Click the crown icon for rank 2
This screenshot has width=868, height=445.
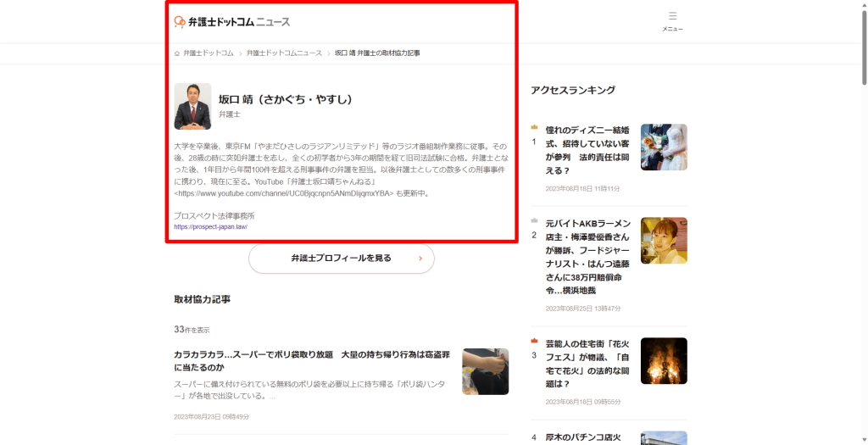(x=534, y=220)
